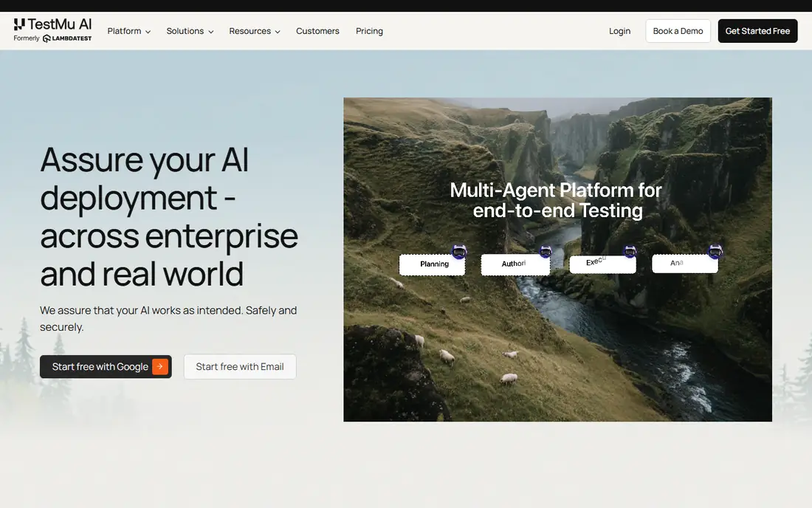Click the agent avatar above Ana card
Viewport: 812px width, 508px height.
715,252
